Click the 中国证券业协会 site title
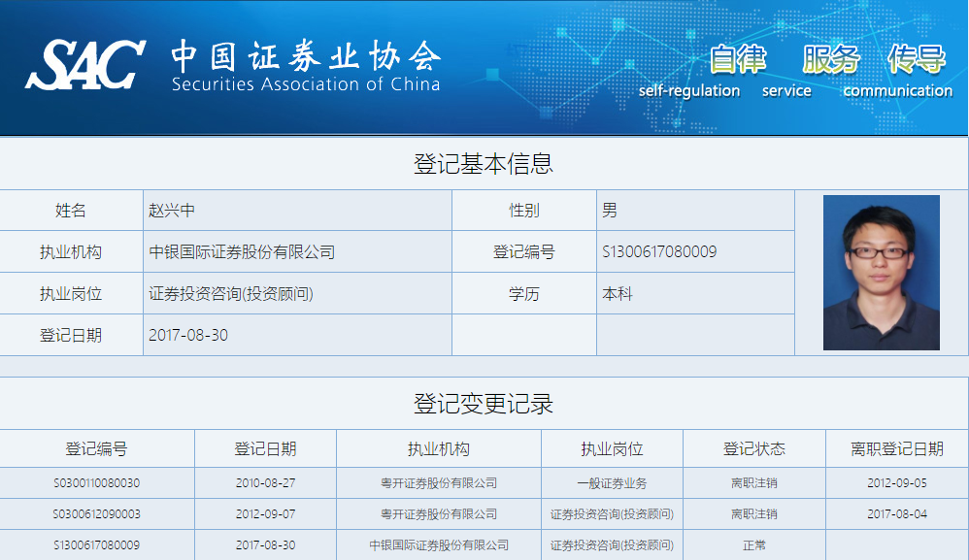The height and width of the screenshot is (560, 969). 305,56
